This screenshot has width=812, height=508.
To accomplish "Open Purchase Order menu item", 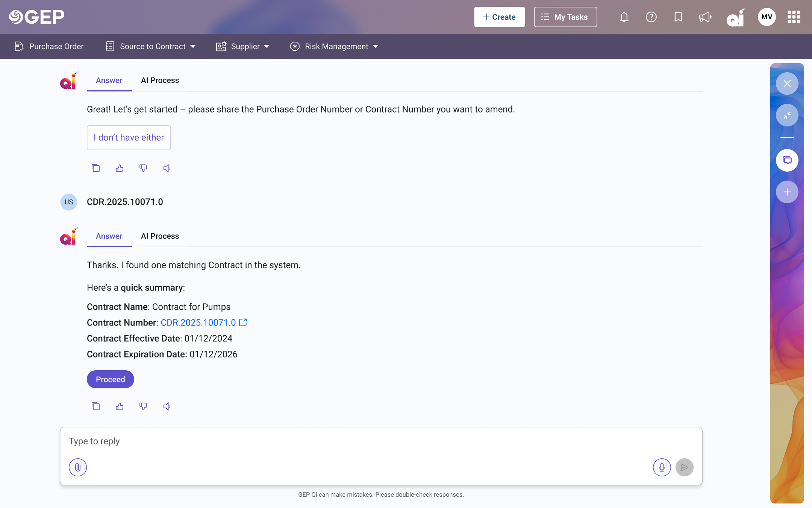I will pos(49,46).
